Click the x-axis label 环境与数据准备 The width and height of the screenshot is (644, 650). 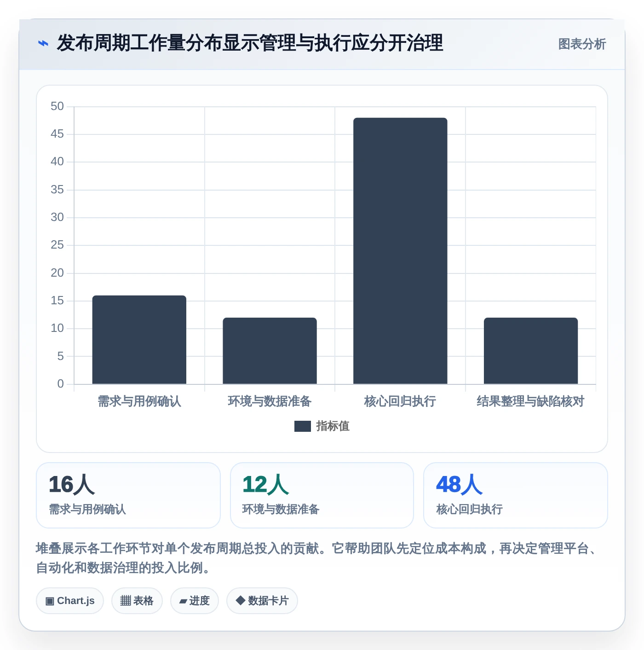click(270, 401)
